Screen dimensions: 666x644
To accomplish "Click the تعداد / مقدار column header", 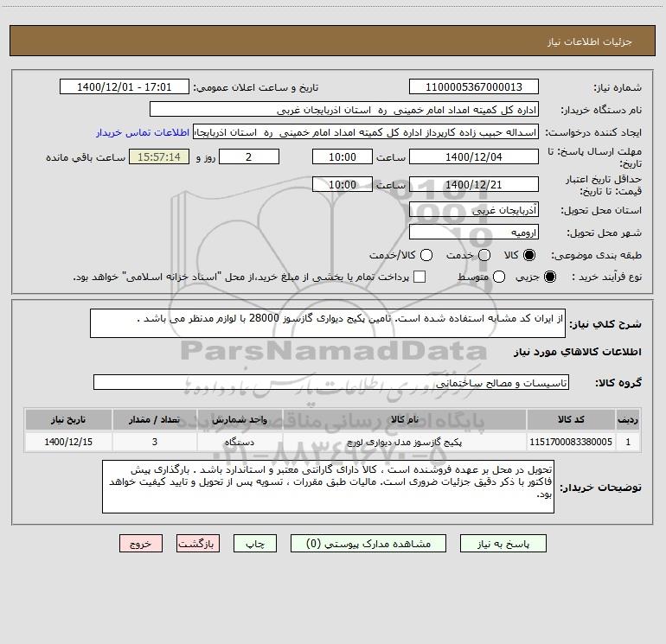I will [154, 419].
